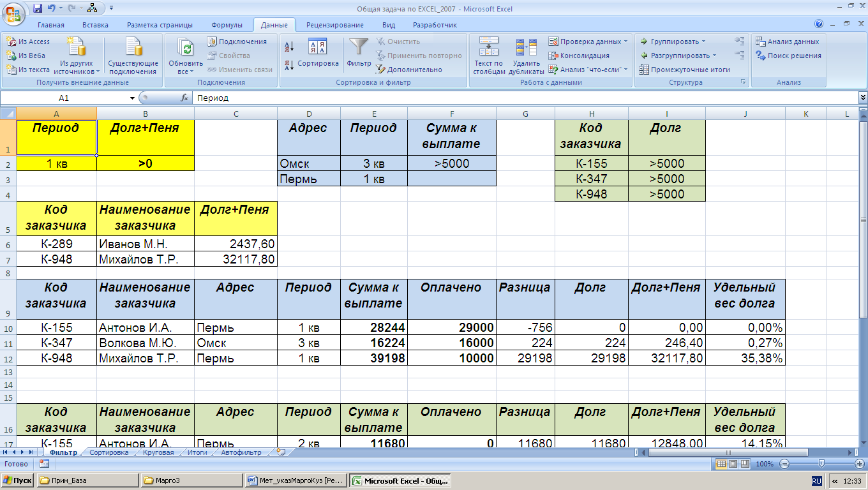Switch to Page Break Preview in status bar
Image resolution: width=868 pixels, height=490 pixels.
745,464
